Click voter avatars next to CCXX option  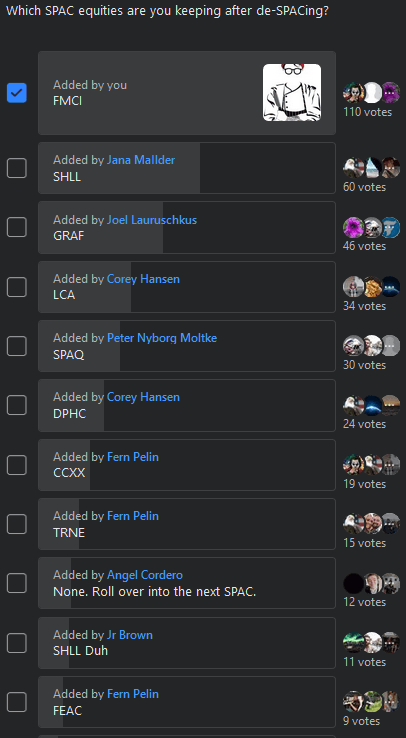click(371, 465)
